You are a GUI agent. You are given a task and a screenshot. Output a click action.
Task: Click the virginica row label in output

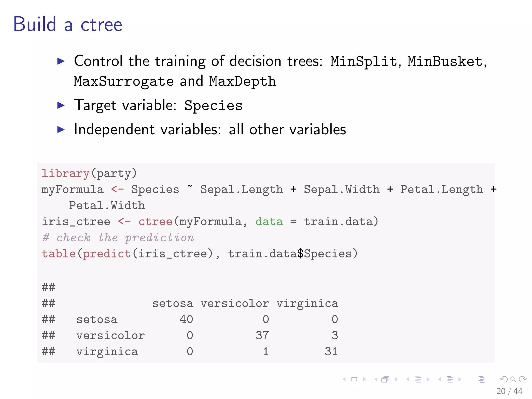pos(107,352)
